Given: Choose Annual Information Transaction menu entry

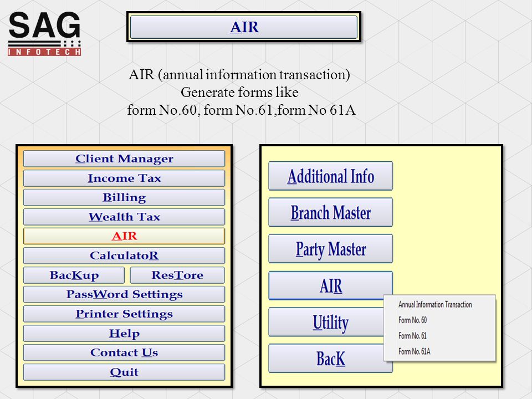Looking at the screenshot, I should 439,304.
